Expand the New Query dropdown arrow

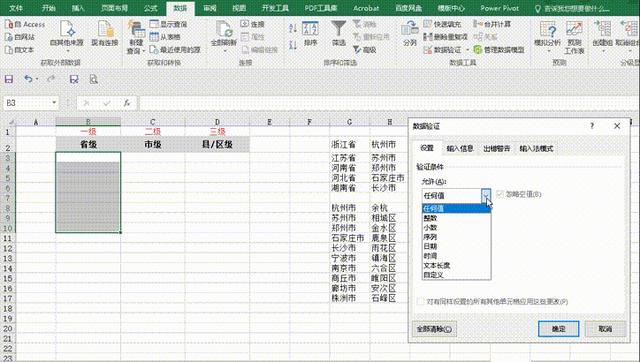click(x=144, y=51)
